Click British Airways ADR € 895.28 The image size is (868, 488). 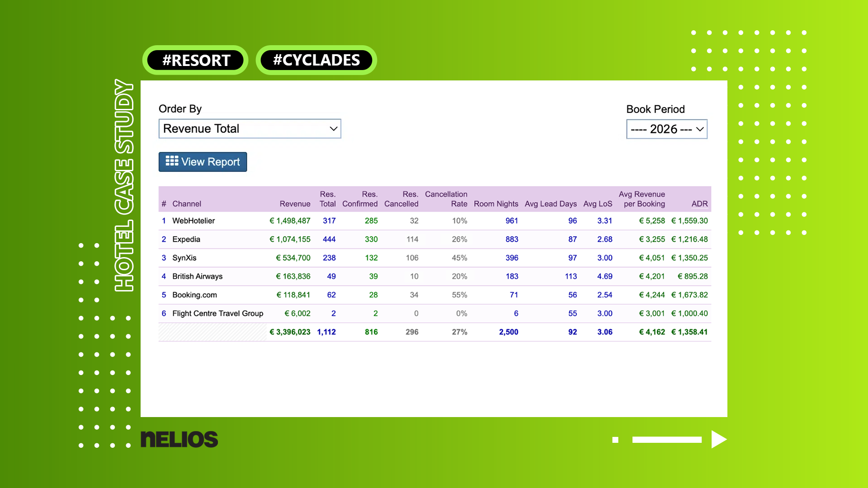(x=693, y=277)
